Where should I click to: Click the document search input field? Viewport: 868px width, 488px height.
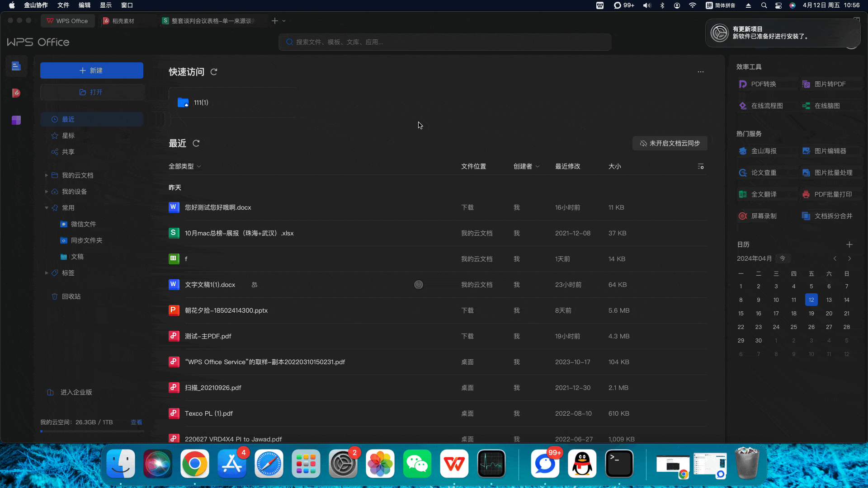click(x=444, y=42)
